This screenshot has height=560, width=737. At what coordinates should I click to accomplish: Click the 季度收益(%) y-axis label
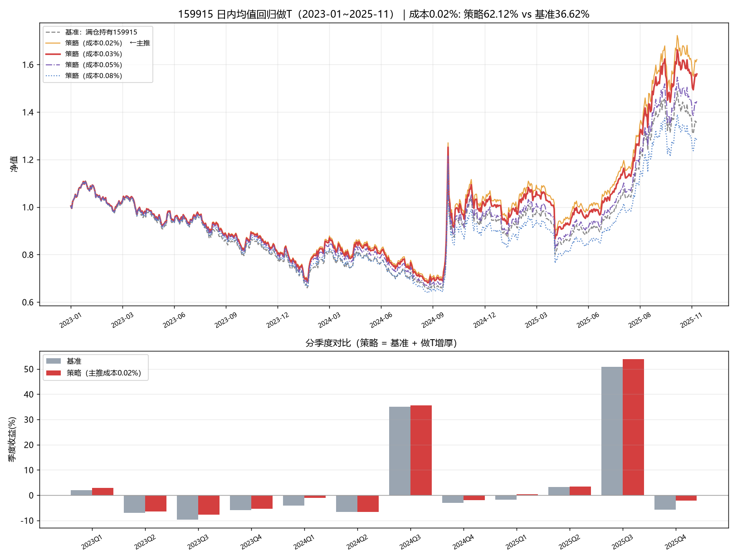click(x=12, y=439)
